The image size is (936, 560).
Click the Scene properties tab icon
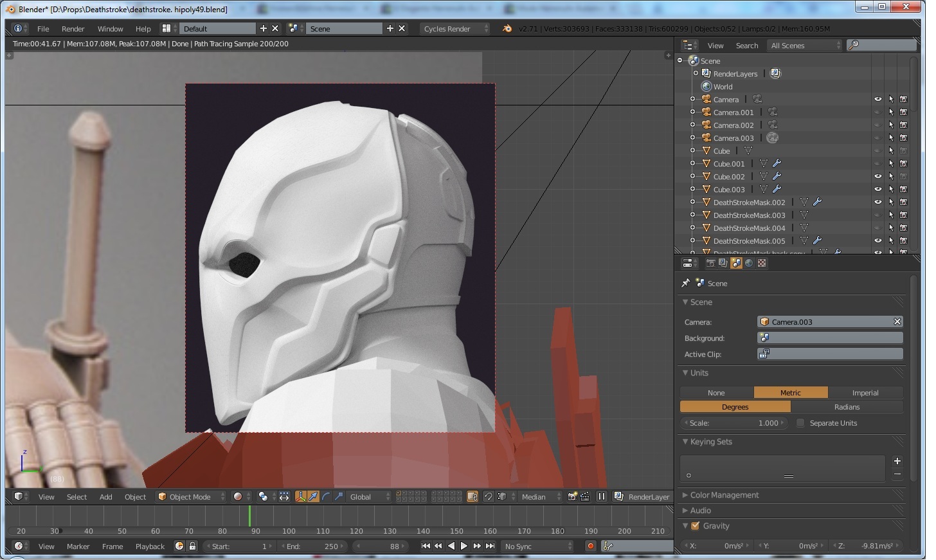click(x=736, y=263)
